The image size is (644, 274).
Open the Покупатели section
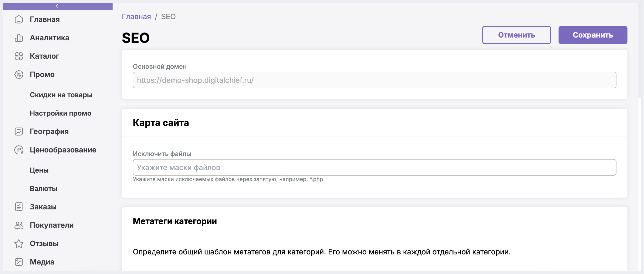coord(51,225)
